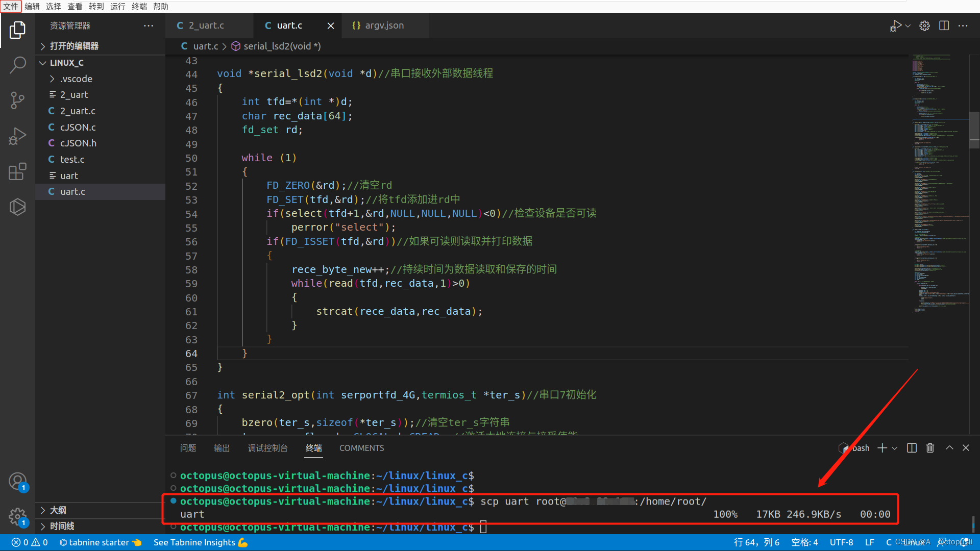This screenshot has width=980, height=551.
Task: Click the split editor right icon
Action: 944,26
